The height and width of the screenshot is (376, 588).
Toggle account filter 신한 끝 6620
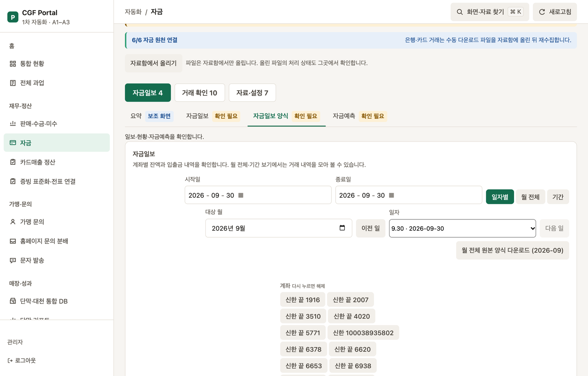[352, 349]
